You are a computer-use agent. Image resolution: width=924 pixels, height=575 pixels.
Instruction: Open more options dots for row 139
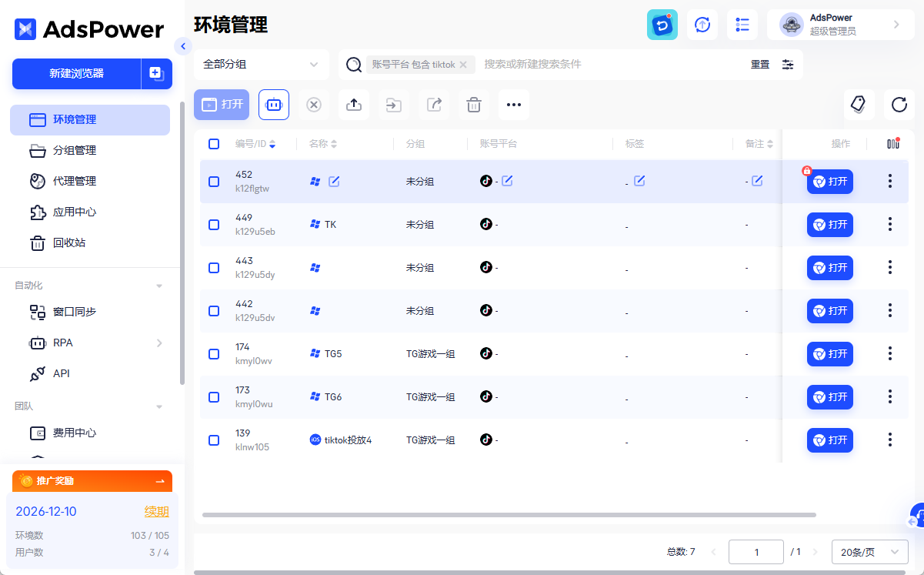point(890,440)
